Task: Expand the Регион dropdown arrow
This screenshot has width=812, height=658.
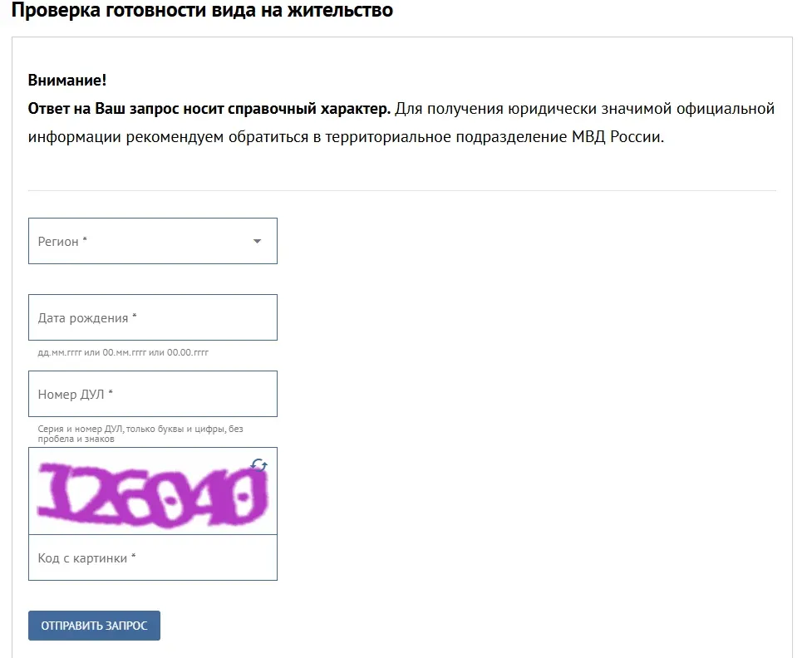Action: point(257,242)
